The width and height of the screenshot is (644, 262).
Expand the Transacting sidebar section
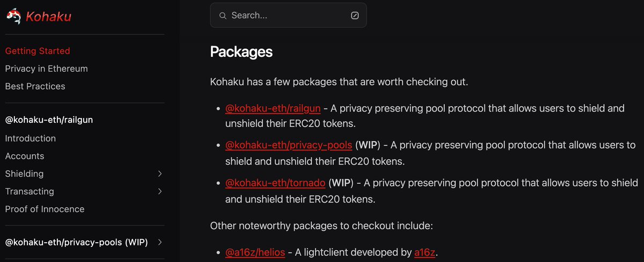160,191
